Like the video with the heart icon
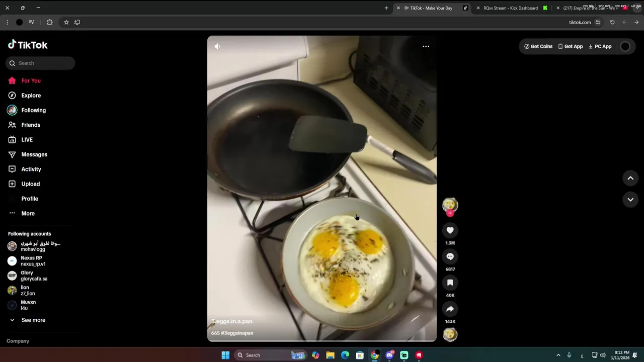 450,230
